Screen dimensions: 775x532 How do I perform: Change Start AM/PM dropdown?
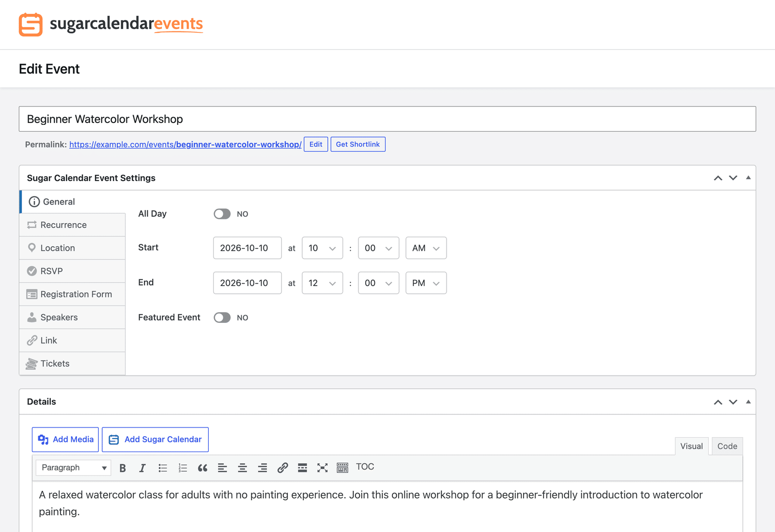(426, 248)
